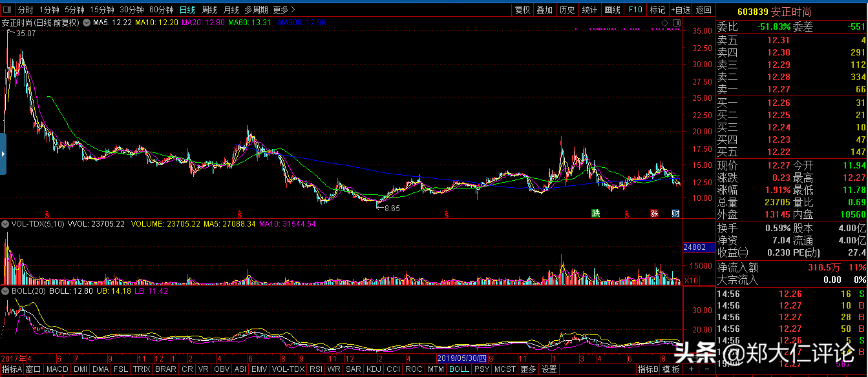Viewport: 868px width, 377px height.
Task: Open F10 company information
Action: 635,10
